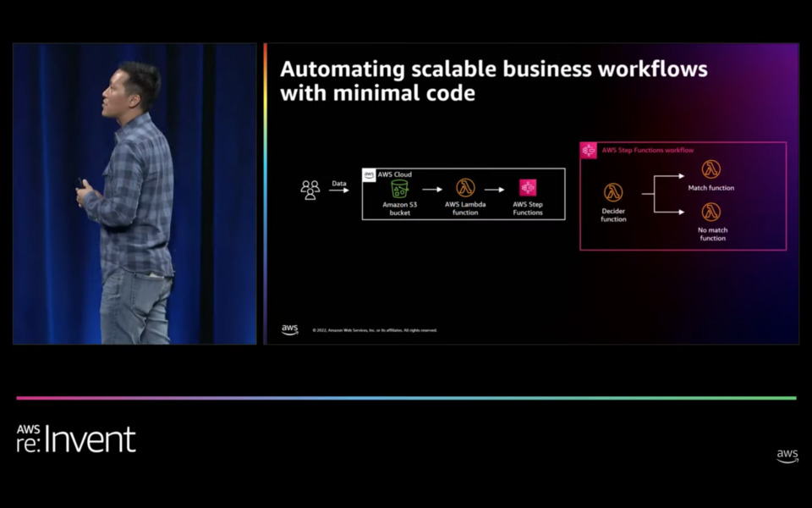Click the AWS re:Invent logo
Image resolution: width=812 pixels, height=508 pixels.
click(75, 439)
